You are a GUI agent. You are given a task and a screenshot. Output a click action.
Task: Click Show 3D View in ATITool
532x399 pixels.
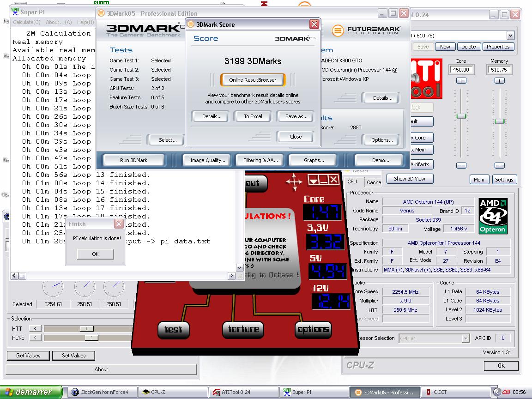[410, 179]
